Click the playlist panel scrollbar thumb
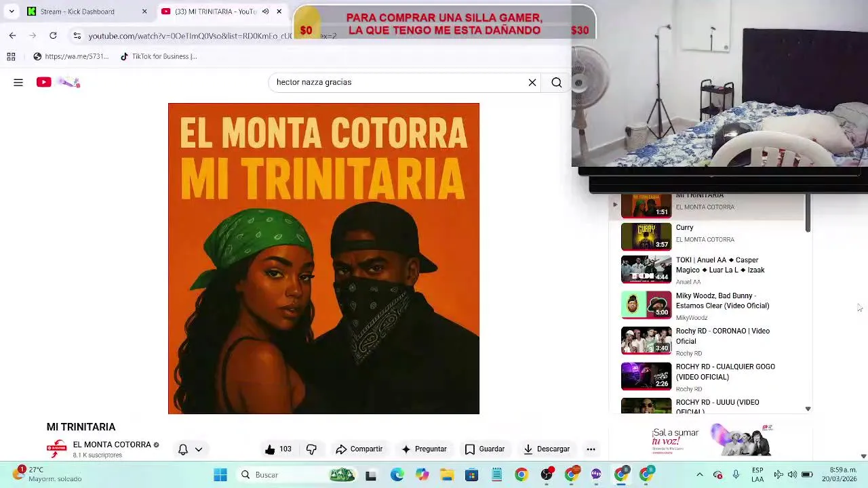Image resolution: width=868 pixels, height=488 pixels. point(808,213)
